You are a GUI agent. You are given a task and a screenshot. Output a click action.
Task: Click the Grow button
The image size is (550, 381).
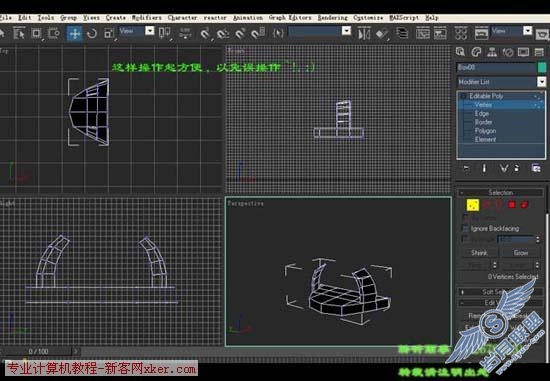coord(521,253)
